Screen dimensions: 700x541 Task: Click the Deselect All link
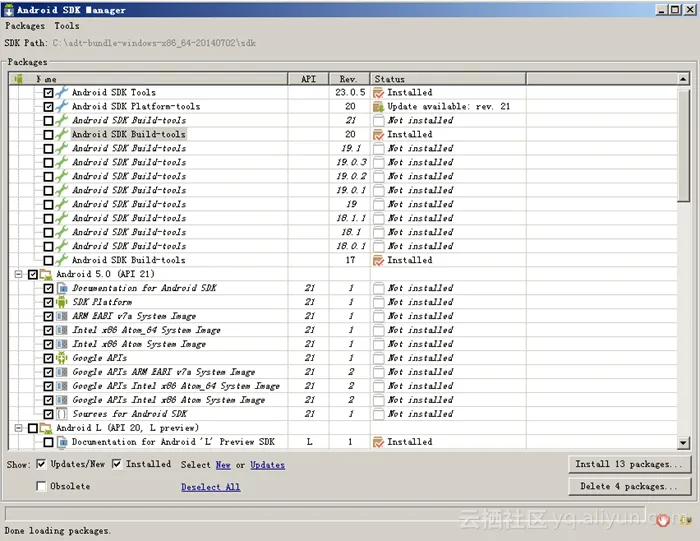[211, 487]
